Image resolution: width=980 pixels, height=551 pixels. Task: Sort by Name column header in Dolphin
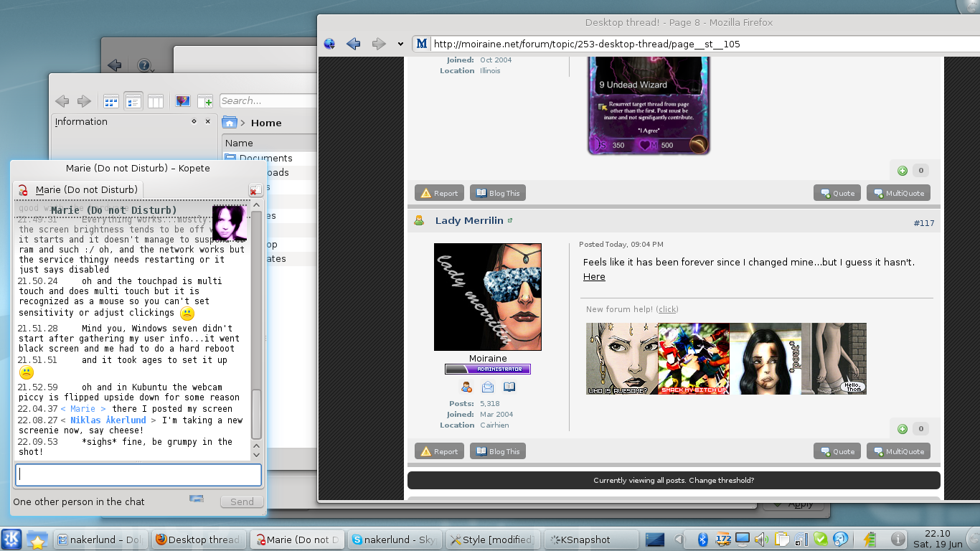pos(269,143)
